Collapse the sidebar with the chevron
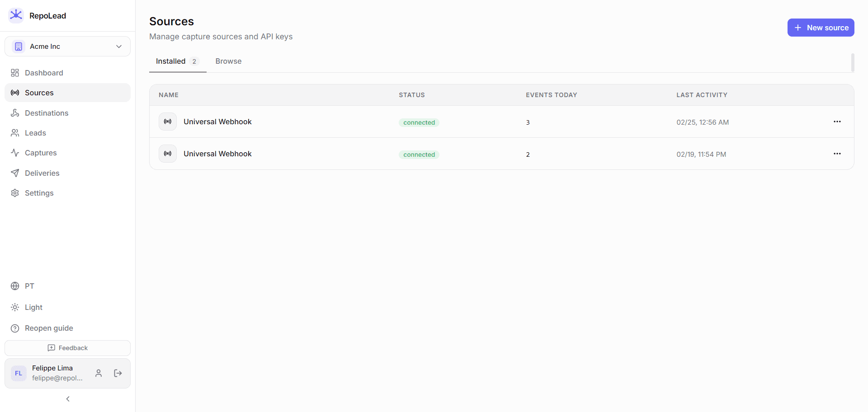This screenshot has width=868, height=412. [67, 399]
